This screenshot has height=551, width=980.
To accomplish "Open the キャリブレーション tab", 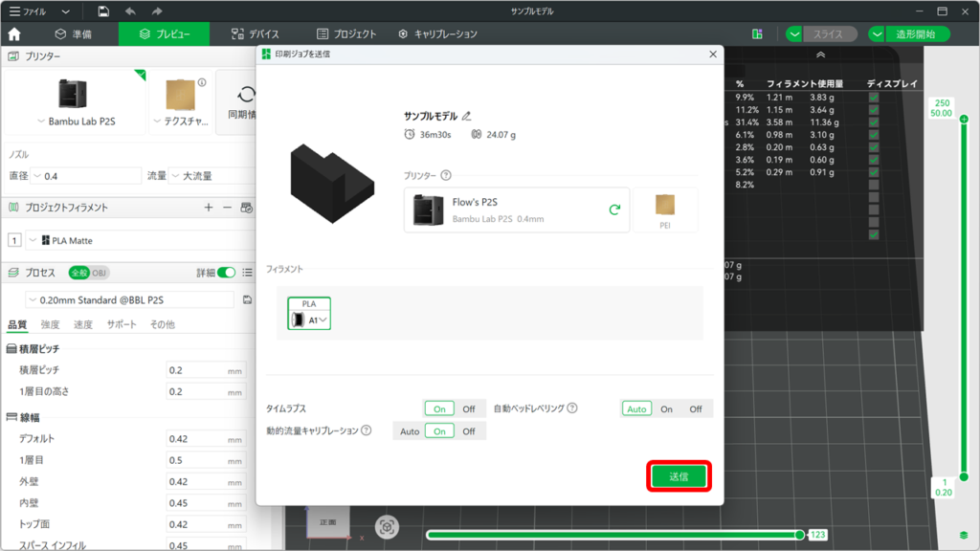I will (x=437, y=34).
